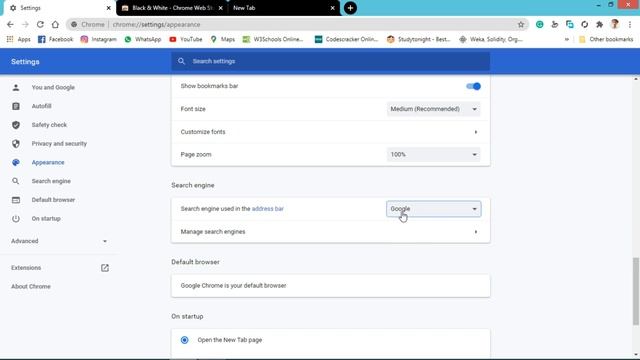Image resolution: width=640 pixels, height=360 pixels.
Task: Open the Maps bookmark
Action: coord(222,39)
